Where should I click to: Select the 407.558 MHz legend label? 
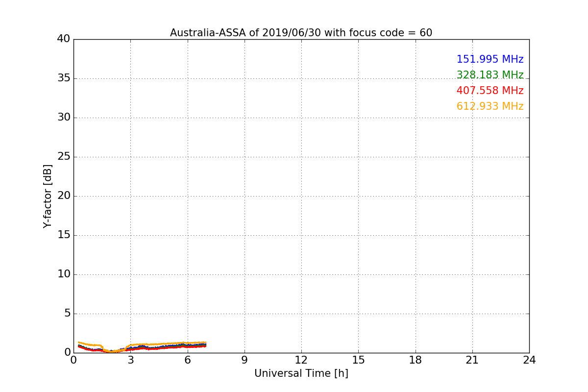pos(490,91)
